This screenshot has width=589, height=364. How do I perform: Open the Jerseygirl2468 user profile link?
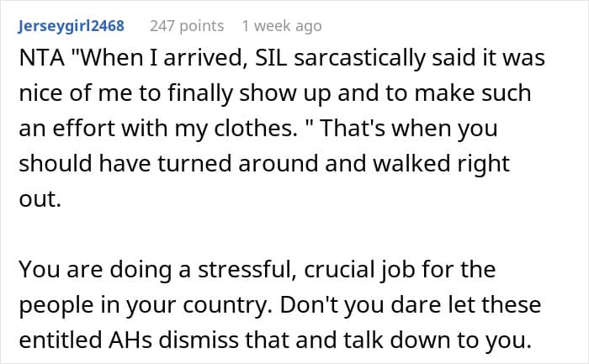pos(71,26)
